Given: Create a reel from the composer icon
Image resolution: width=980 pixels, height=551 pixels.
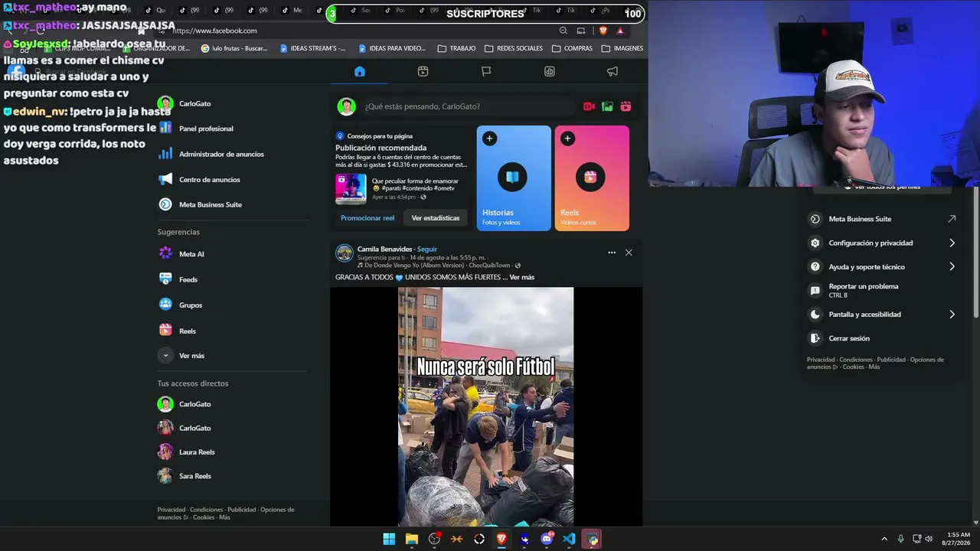Looking at the screenshot, I should (626, 106).
